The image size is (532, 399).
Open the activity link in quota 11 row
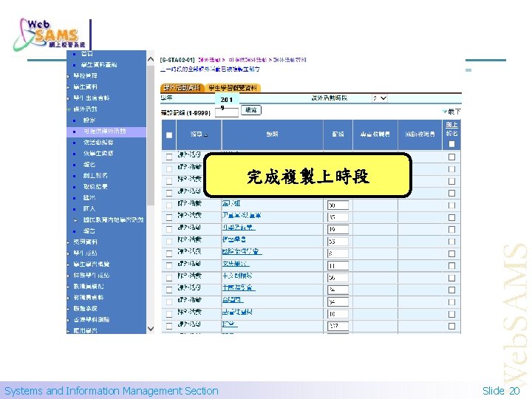pyautogui.click(x=236, y=264)
